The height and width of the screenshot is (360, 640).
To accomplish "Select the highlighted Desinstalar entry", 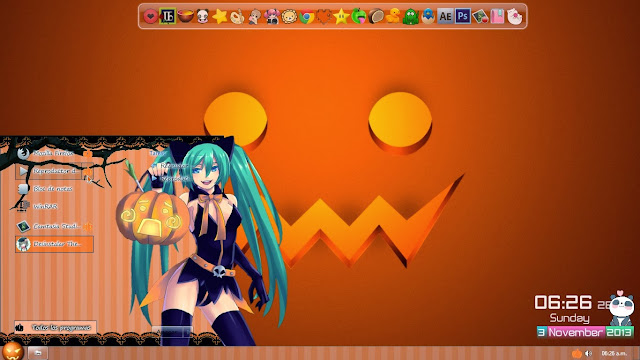I will [54, 244].
